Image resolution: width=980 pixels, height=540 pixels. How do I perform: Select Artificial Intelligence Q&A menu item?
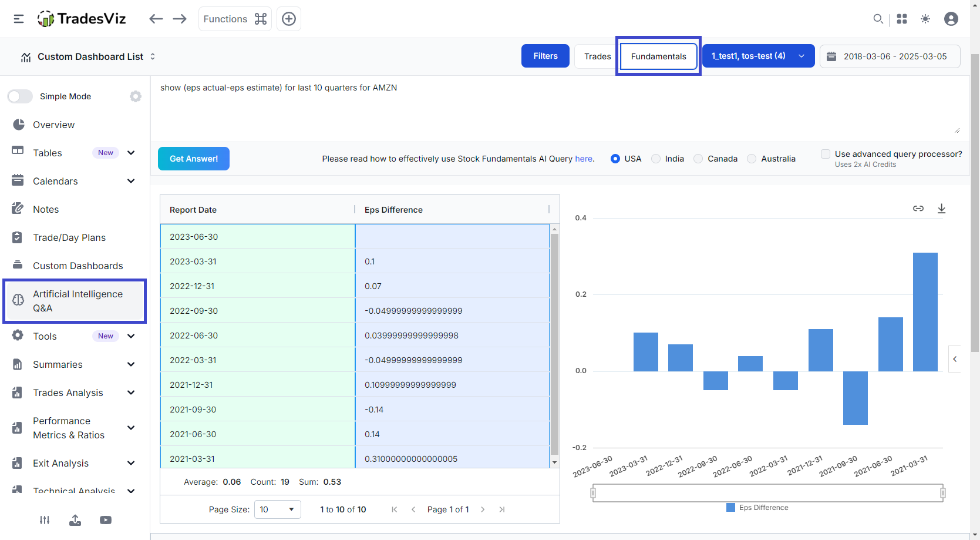click(75, 301)
